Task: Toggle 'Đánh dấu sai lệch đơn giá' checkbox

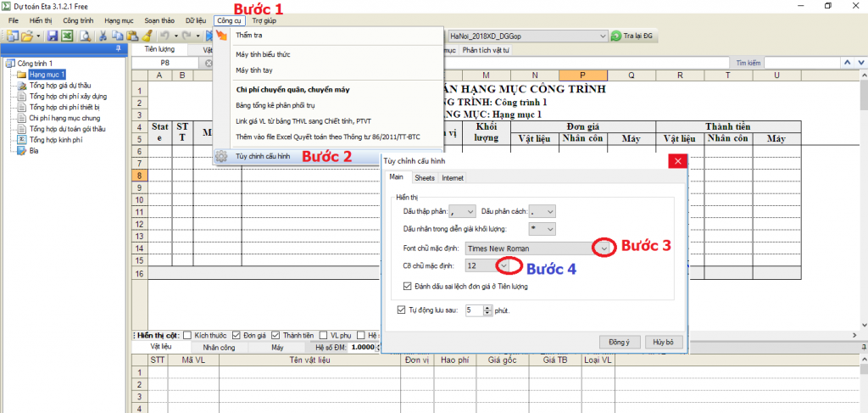Action: [409, 288]
